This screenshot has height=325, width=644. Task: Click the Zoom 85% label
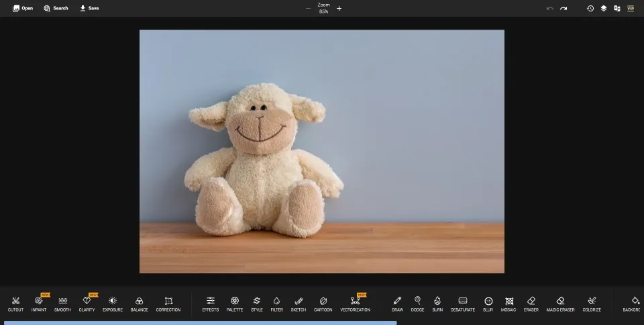coord(323,8)
